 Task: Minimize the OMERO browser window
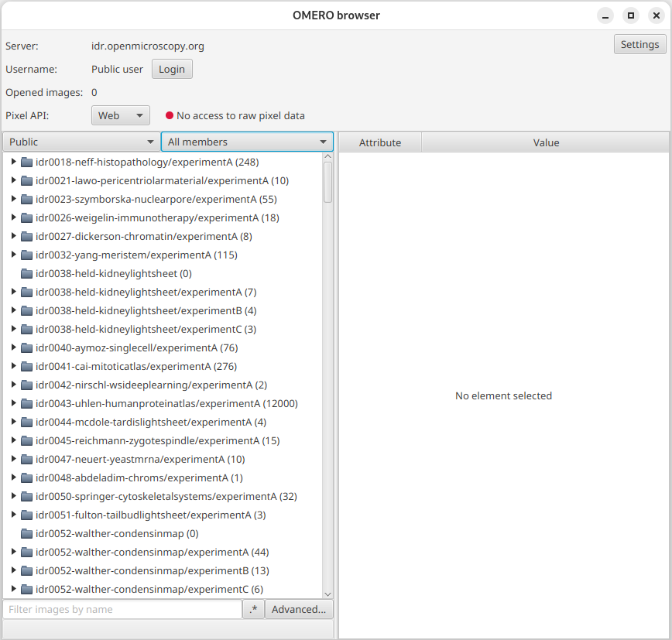(x=605, y=15)
